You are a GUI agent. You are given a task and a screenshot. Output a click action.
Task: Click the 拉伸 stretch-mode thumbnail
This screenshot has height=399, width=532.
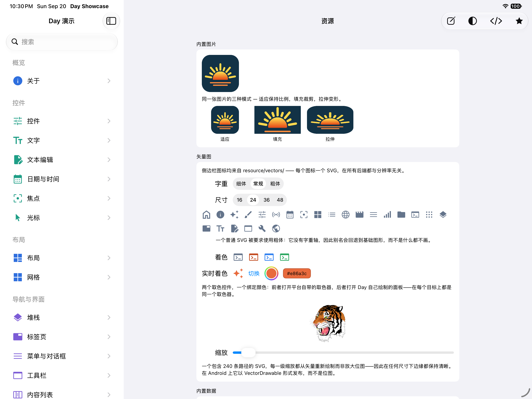330,120
